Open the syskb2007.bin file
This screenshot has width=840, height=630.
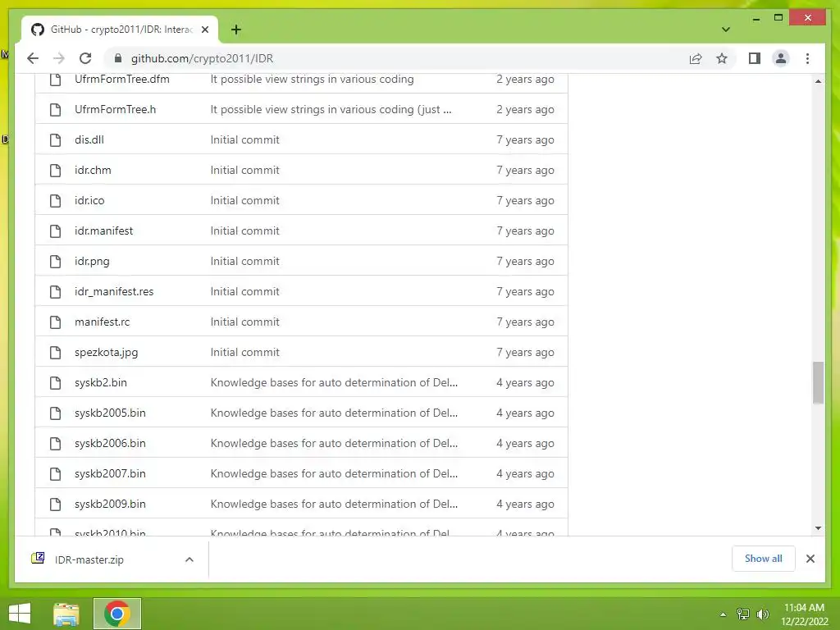(x=110, y=473)
